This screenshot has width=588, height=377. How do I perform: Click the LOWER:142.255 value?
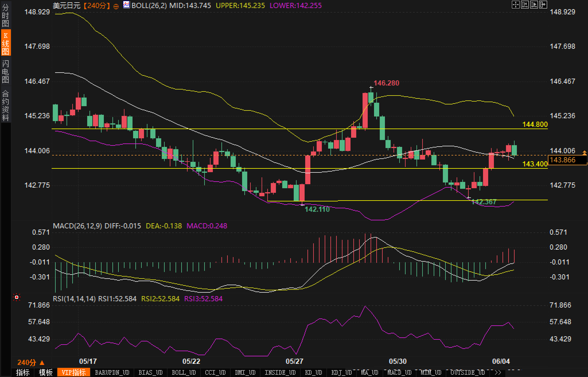[x=296, y=5]
